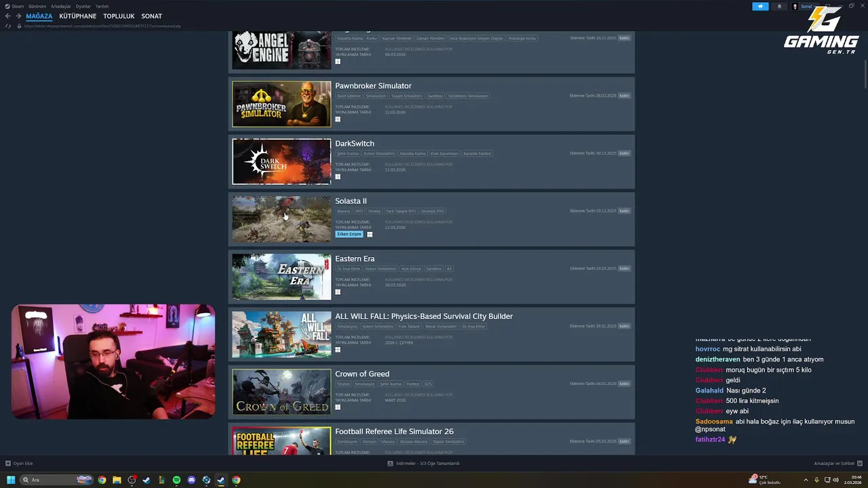Open the İndirmeler downloads status
Viewport: 868px width, 488px height.
point(424,464)
